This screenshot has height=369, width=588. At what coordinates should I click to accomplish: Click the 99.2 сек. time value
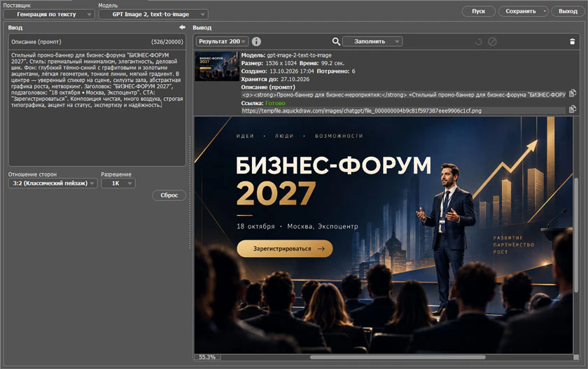(x=332, y=63)
